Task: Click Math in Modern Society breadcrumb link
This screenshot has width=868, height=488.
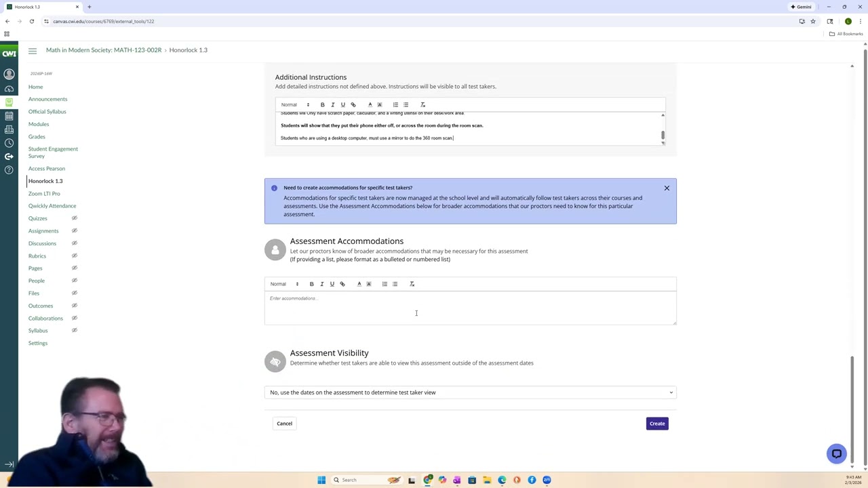Action: click(104, 50)
